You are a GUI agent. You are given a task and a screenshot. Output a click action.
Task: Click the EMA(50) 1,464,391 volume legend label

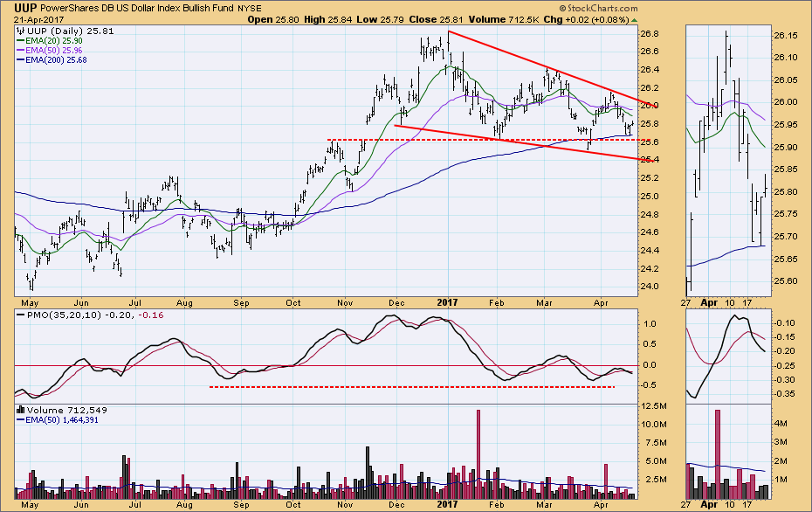[62, 419]
